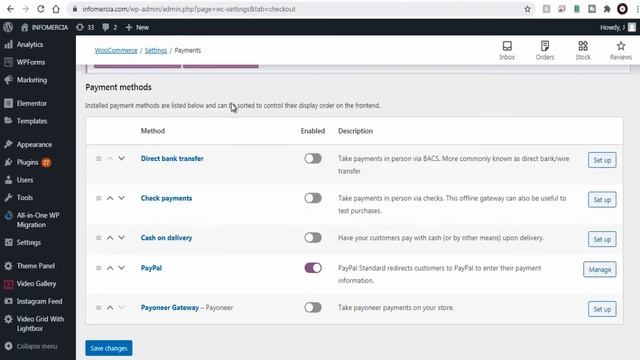Enable the Check payments toggle
640x360 pixels.
coord(313,198)
